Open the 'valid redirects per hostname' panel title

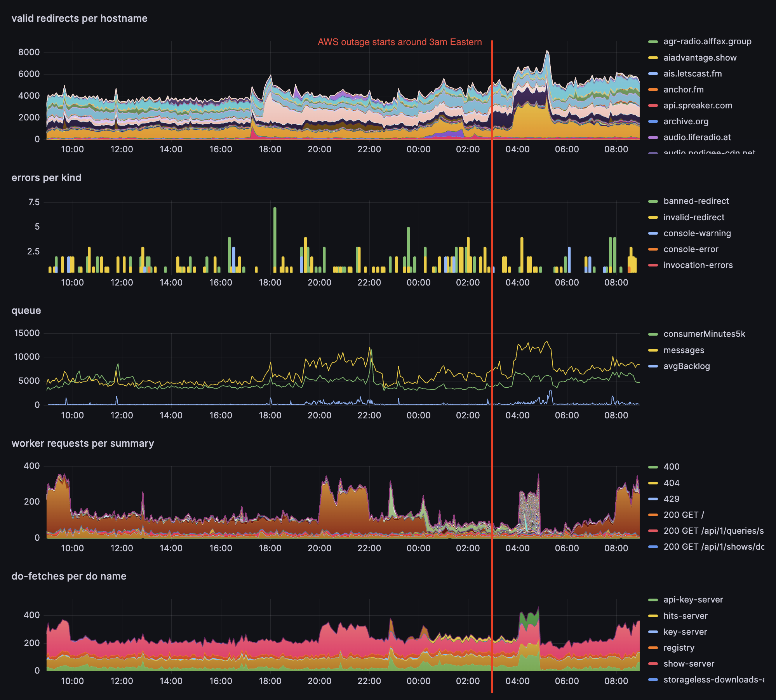80,19
